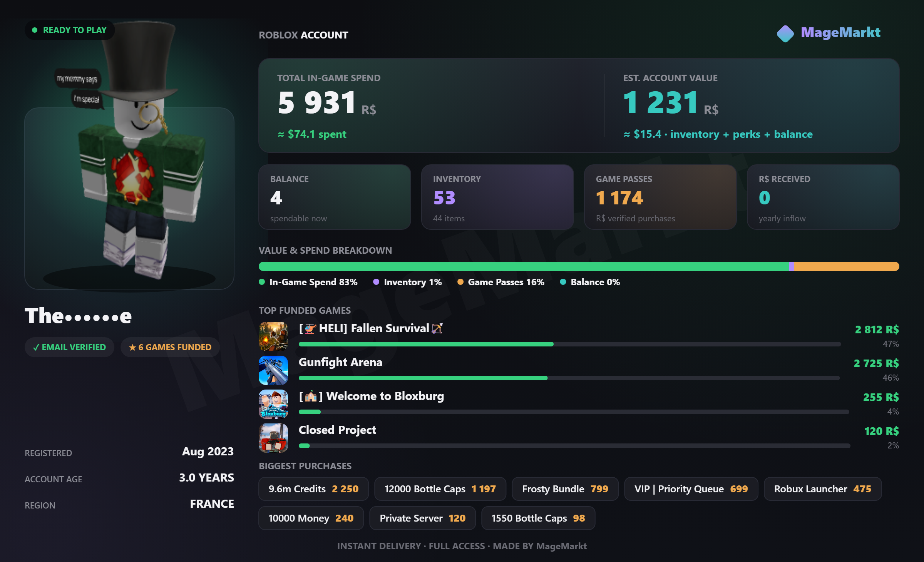The height and width of the screenshot is (562, 924).
Task: Click the 'Game Passes 16%' legend label
Action: pyautogui.click(x=506, y=282)
